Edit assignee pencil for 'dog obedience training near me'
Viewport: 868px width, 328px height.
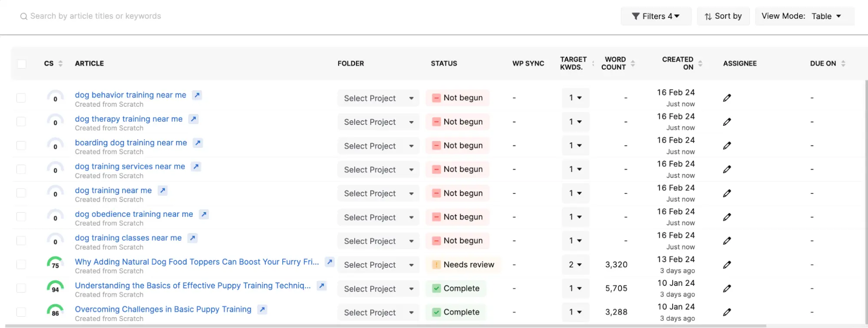click(x=727, y=217)
